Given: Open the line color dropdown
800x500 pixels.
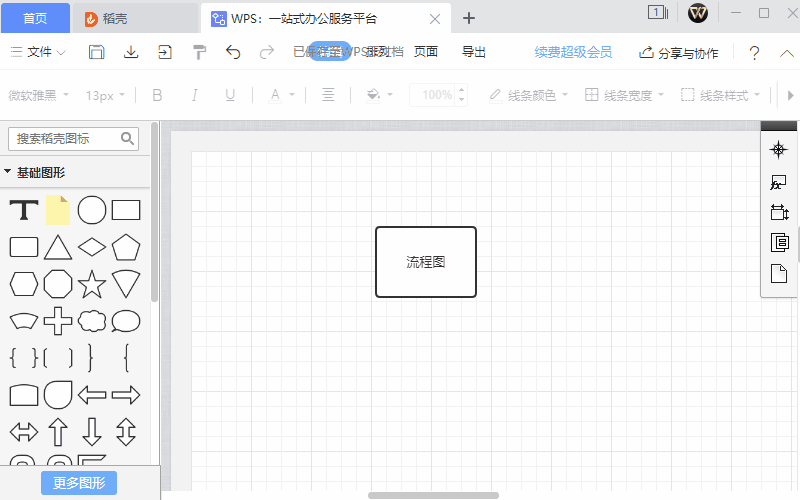Looking at the screenshot, I should click(528, 95).
